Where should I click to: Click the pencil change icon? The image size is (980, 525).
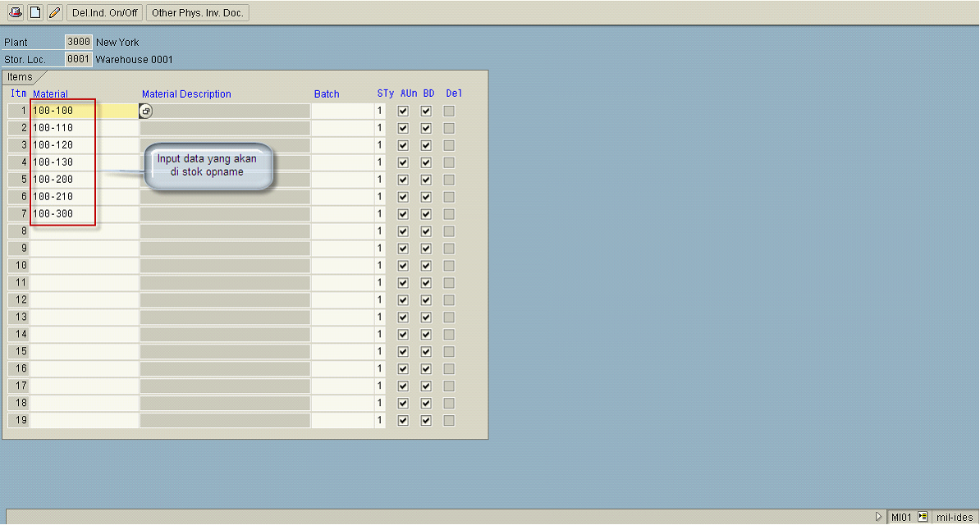click(x=54, y=12)
